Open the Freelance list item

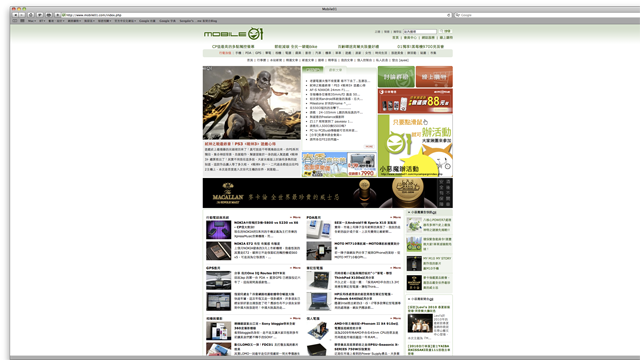pos(327,117)
